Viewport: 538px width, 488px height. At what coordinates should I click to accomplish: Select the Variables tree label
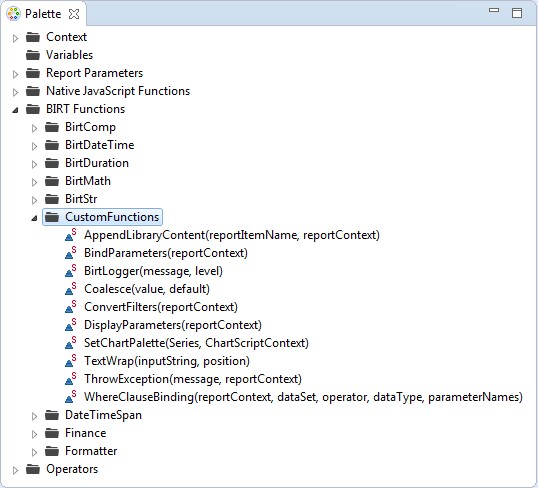(70, 55)
